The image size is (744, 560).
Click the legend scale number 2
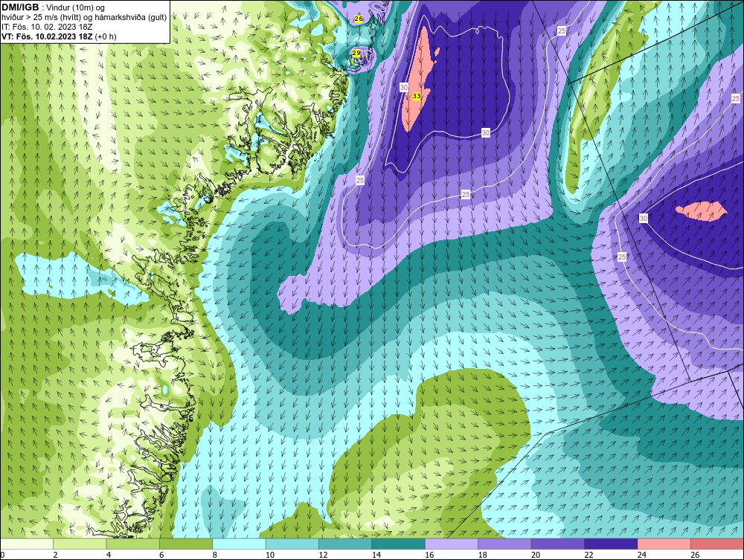click(55, 555)
